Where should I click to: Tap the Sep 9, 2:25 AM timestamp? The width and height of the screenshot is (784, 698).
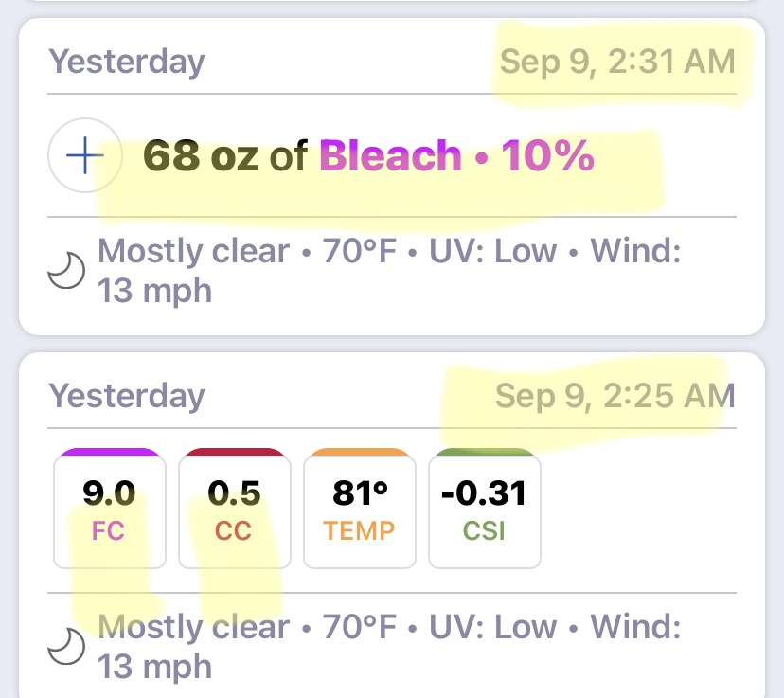pos(615,397)
